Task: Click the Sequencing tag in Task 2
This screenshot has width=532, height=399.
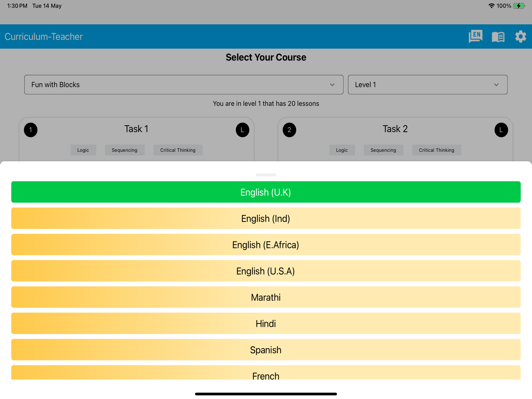Action: [383, 150]
